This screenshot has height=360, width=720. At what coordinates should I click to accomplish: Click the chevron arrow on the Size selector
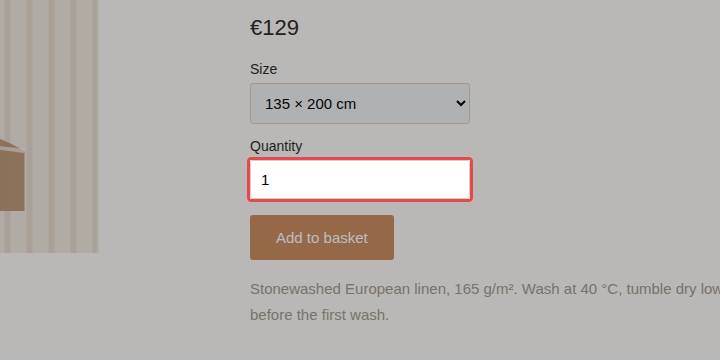tap(461, 103)
